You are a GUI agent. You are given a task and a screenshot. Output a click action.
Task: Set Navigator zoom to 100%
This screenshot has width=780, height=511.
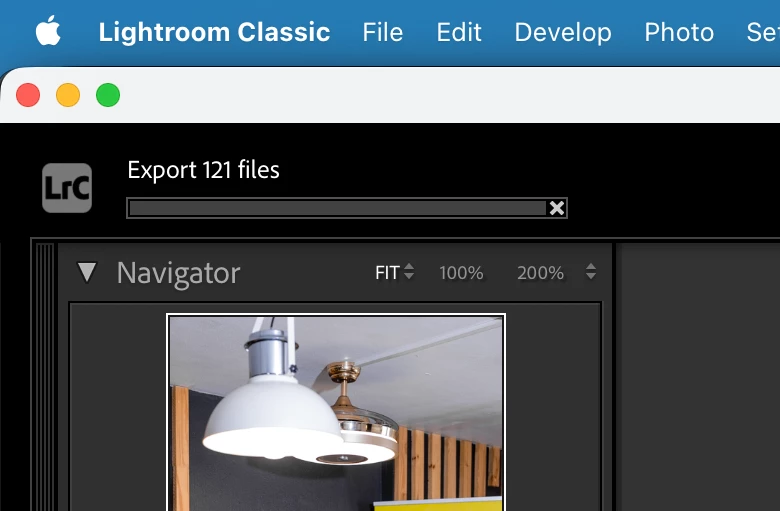coord(461,273)
